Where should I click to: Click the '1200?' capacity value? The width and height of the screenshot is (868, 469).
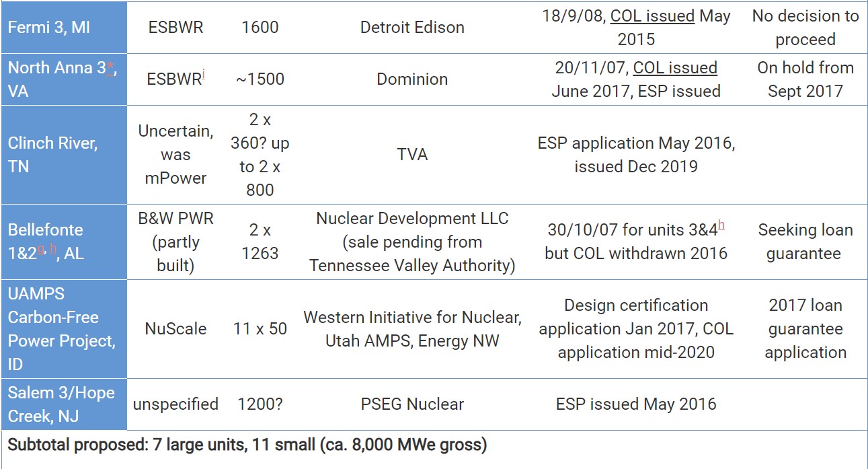point(260,404)
